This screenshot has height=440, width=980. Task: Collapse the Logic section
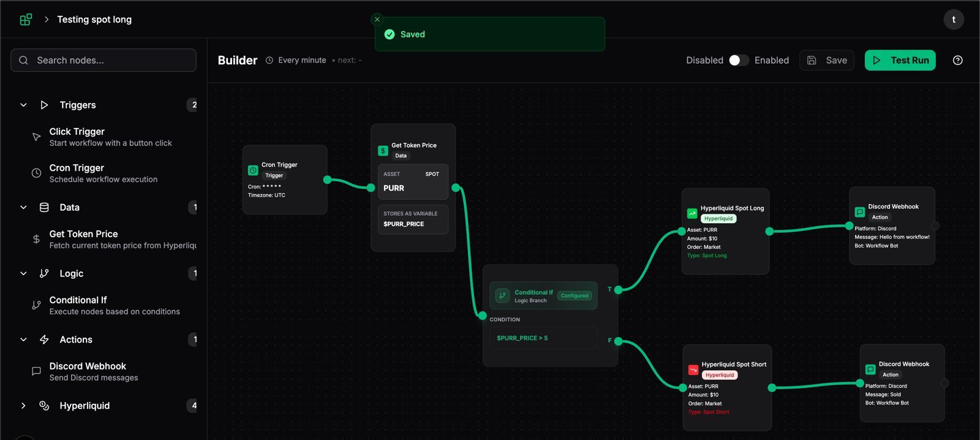(x=23, y=273)
